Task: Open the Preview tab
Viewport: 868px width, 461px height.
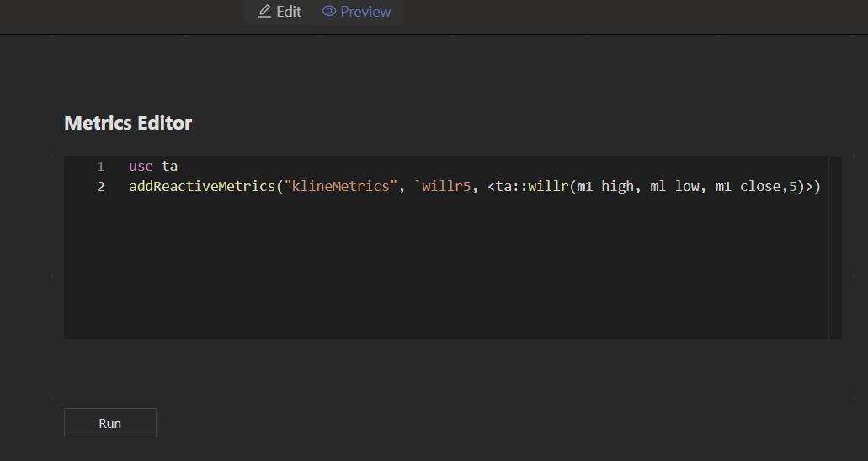Action: pos(357,12)
